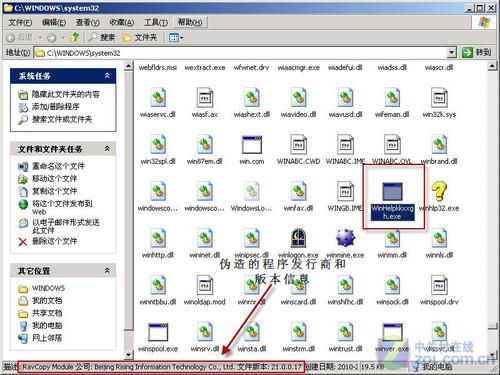Image resolution: width=500 pixels, height=375 pixels.
Task: Collapse the 系统任务 panel
Action: coord(107,76)
